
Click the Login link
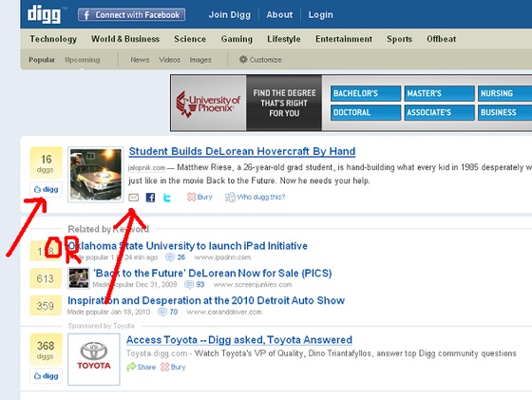tap(320, 15)
